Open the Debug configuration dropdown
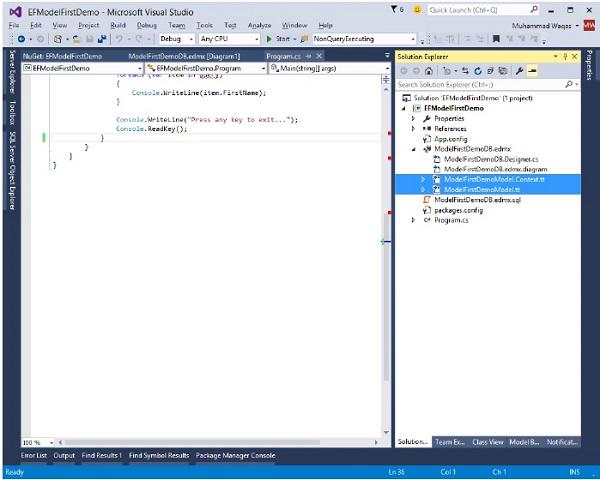The height and width of the screenshot is (480, 600). tap(176, 39)
